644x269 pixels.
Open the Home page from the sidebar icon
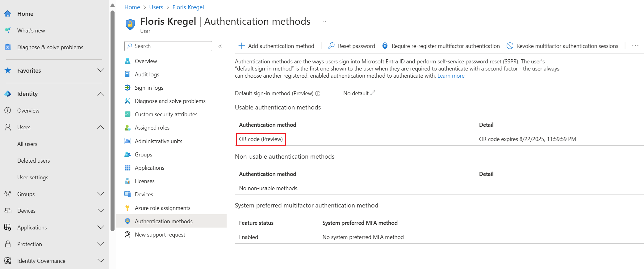tap(7, 14)
